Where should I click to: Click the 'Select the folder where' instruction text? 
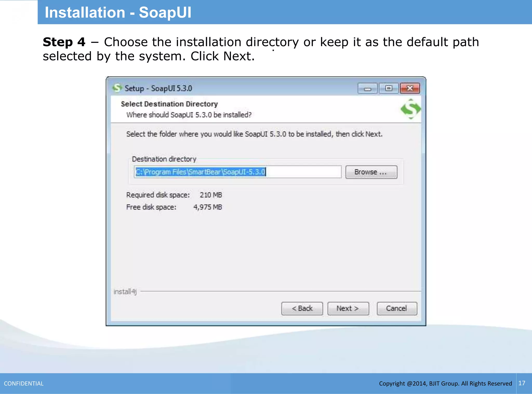[254, 134]
